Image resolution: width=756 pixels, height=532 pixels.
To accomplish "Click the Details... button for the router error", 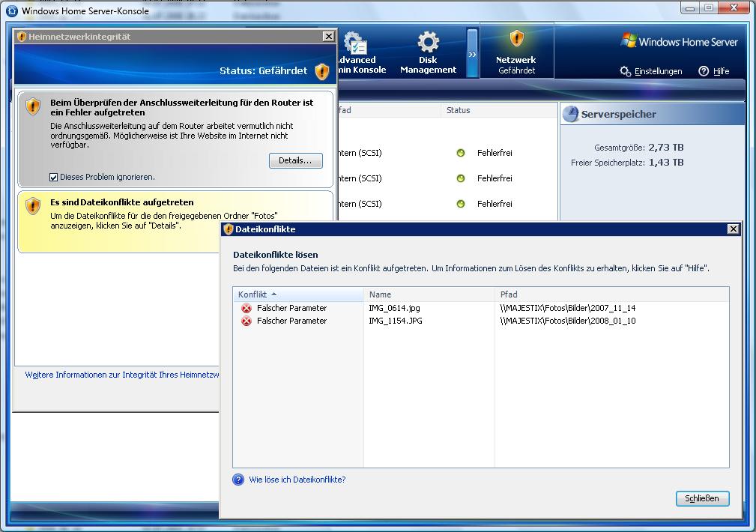I will 295,160.
